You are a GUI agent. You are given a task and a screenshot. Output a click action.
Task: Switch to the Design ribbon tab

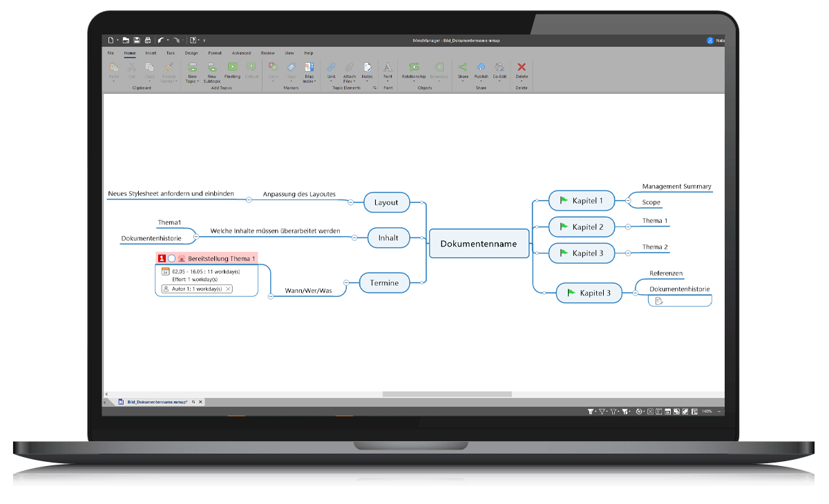tap(191, 53)
